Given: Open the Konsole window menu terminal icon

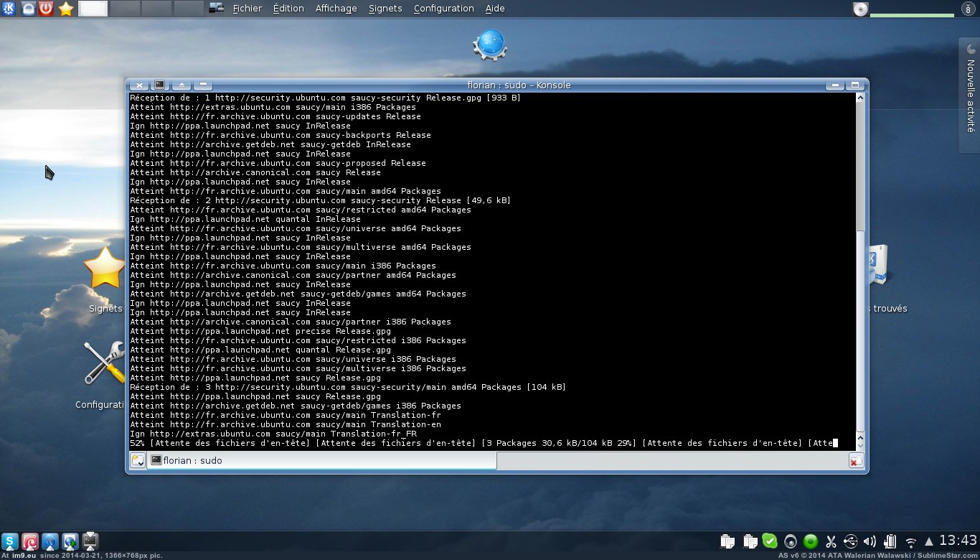Looking at the screenshot, I should click(160, 85).
